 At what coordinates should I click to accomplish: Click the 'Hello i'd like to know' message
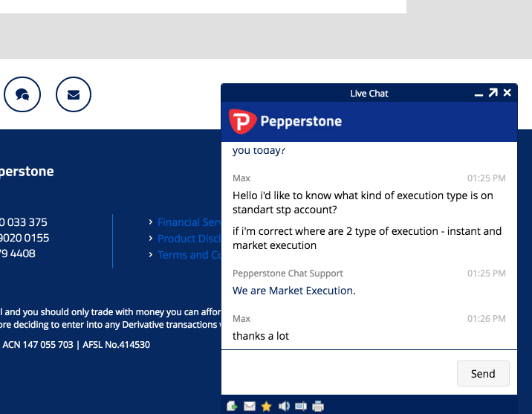363,203
